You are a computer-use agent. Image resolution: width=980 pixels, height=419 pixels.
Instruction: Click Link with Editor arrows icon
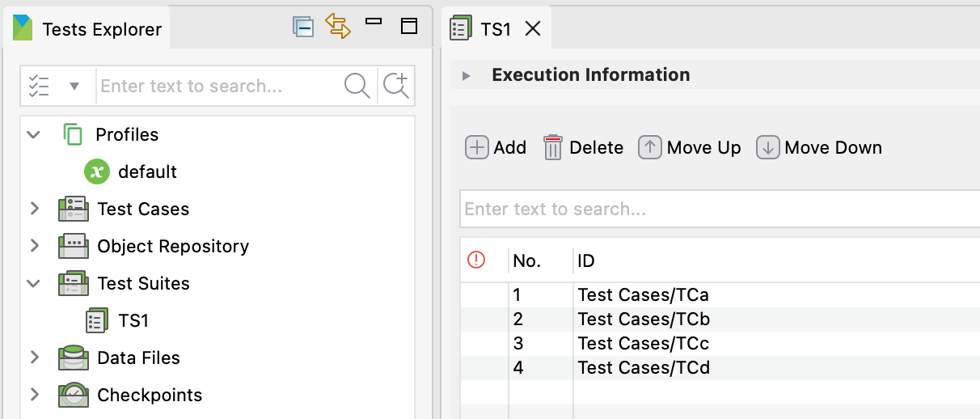(x=337, y=27)
